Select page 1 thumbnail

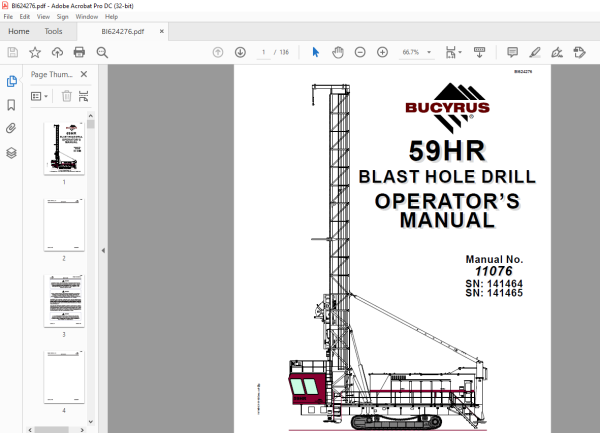pyautogui.click(x=64, y=148)
